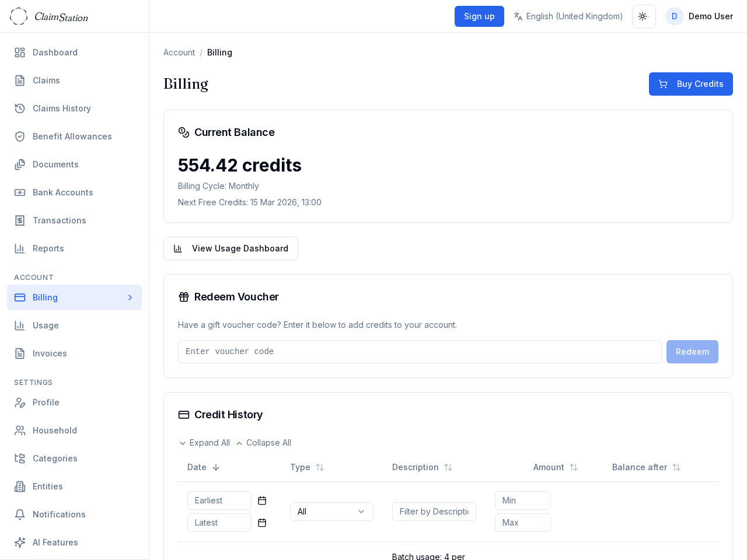Screen dimensions: 747x560
Task: Click the ClaimStation logo icon
Action: click(19, 16)
